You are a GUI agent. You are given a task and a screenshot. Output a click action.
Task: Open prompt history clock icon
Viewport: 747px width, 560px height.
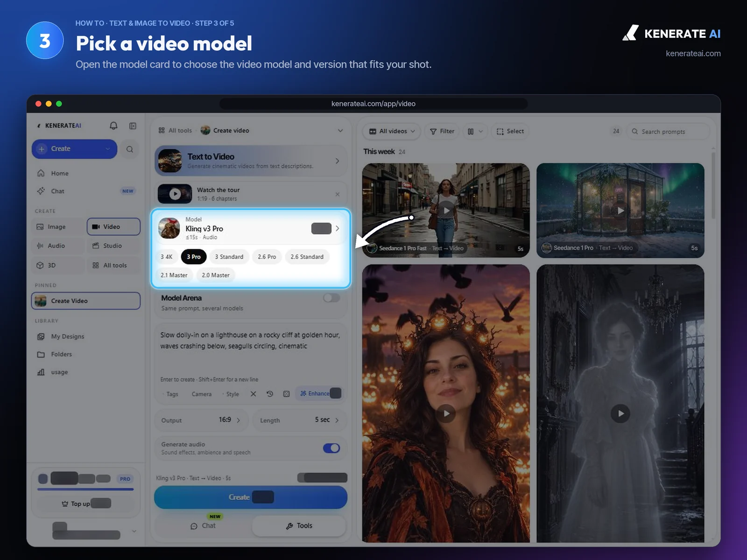270,394
